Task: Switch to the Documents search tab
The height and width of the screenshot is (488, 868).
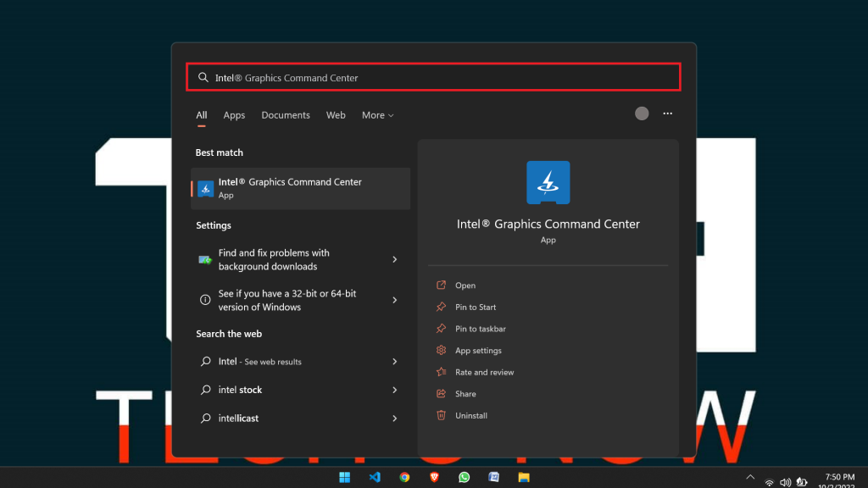Action: click(286, 115)
